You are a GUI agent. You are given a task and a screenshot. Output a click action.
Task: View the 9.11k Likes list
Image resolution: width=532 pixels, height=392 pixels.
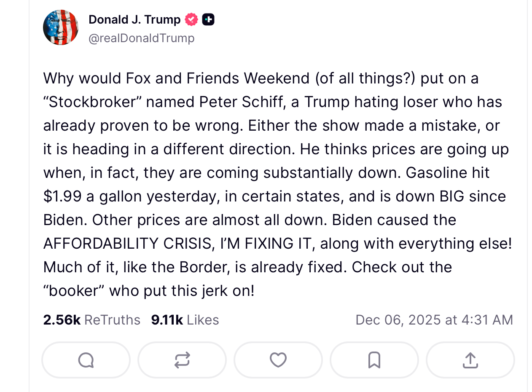tap(185, 320)
